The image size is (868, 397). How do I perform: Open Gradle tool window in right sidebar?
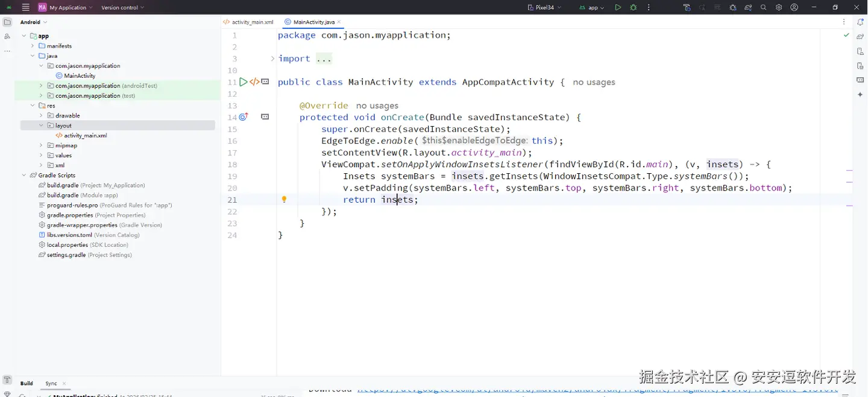tap(860, 36)
